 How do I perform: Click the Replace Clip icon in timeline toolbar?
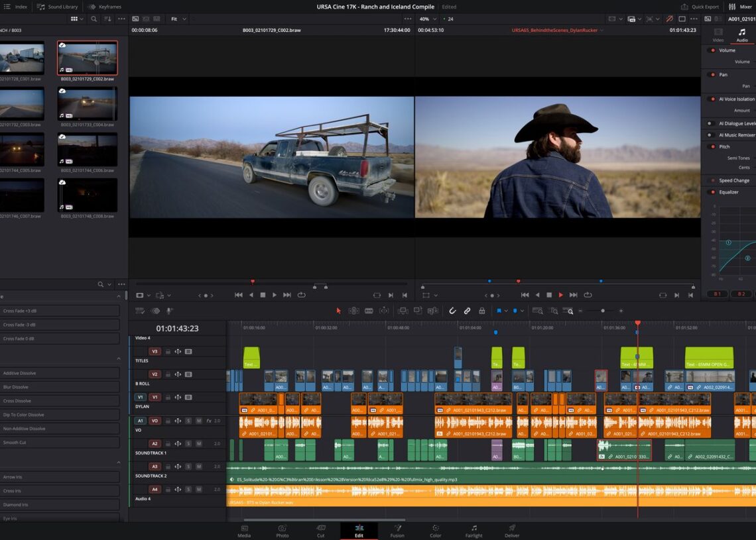pyautogui.click(x=433, y=311)
